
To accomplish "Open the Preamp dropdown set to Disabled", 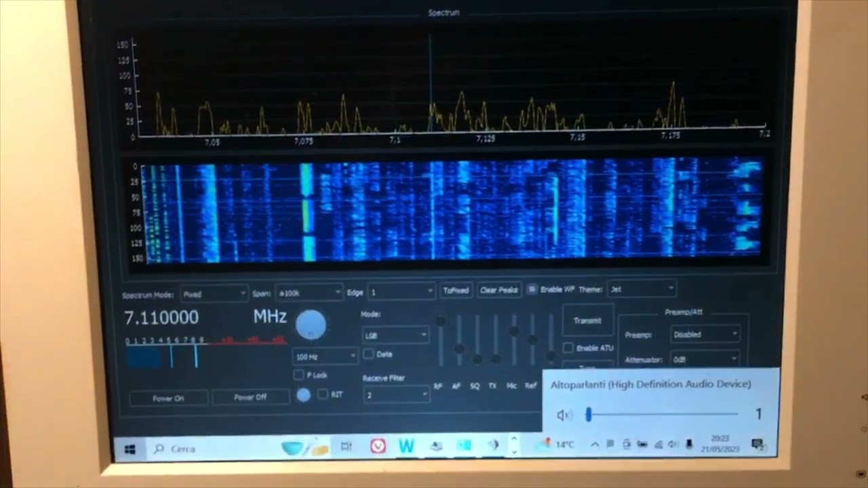I will coord(705,334).
